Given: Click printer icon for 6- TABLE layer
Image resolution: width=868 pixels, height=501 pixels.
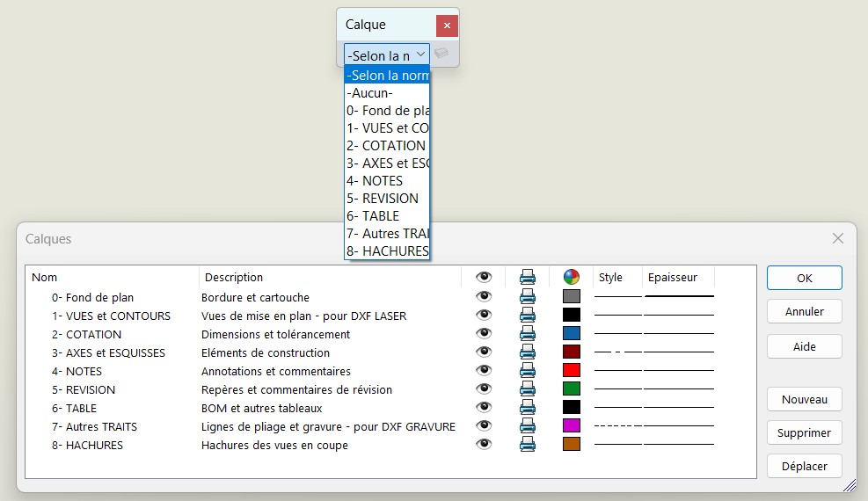Looking at the screenshot, I should [528, 408].
